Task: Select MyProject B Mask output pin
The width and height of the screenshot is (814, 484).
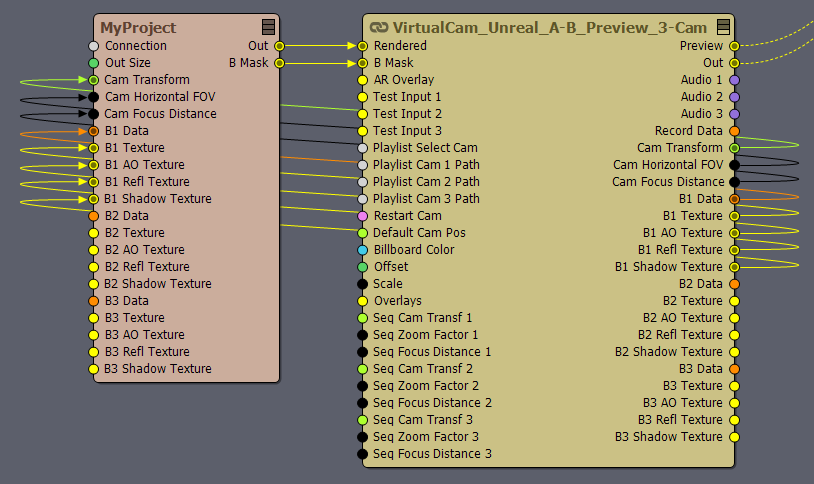Action: pos(279,63)
